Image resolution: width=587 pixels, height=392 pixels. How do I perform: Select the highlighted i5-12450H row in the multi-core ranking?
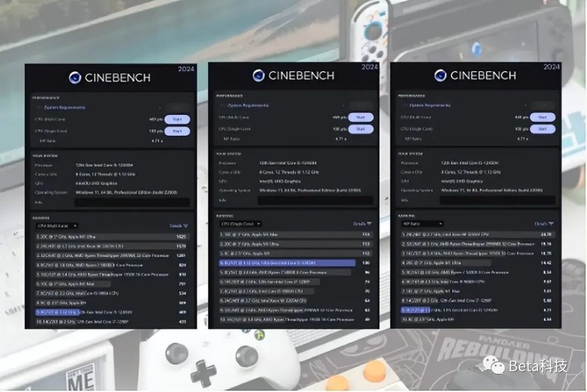(x=112, y=312)
